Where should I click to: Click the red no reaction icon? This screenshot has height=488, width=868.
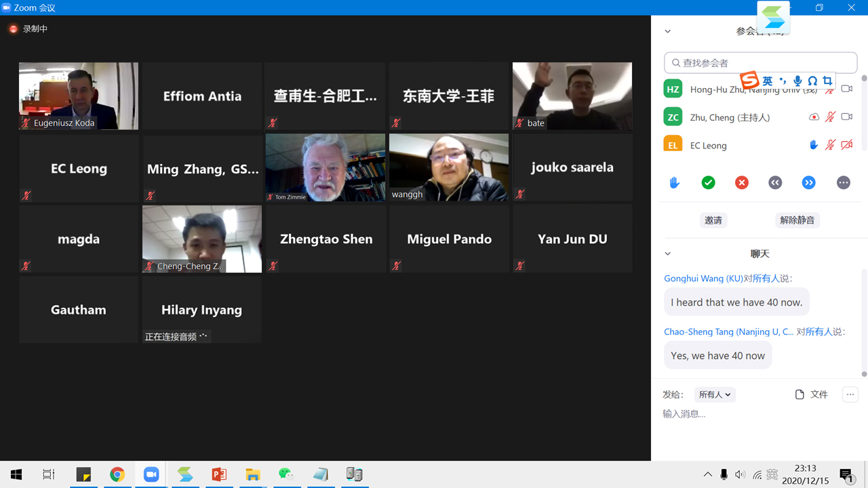coord(742,183)
